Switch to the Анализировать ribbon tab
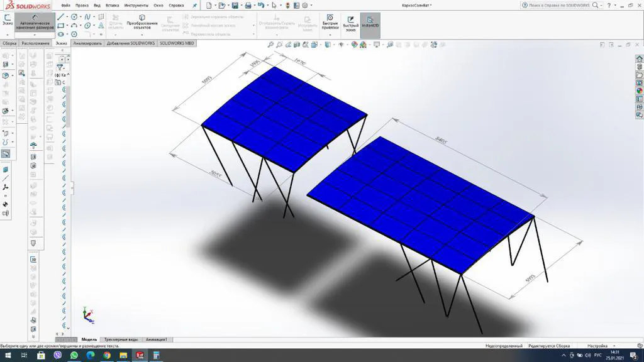644x362 pixels. pos(88,43)
